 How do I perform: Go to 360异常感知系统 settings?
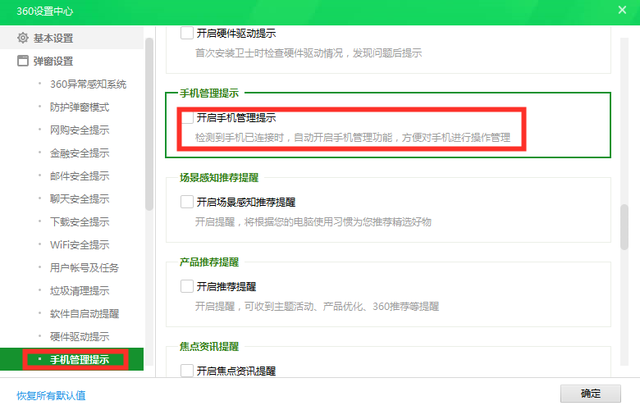[88, 84]
